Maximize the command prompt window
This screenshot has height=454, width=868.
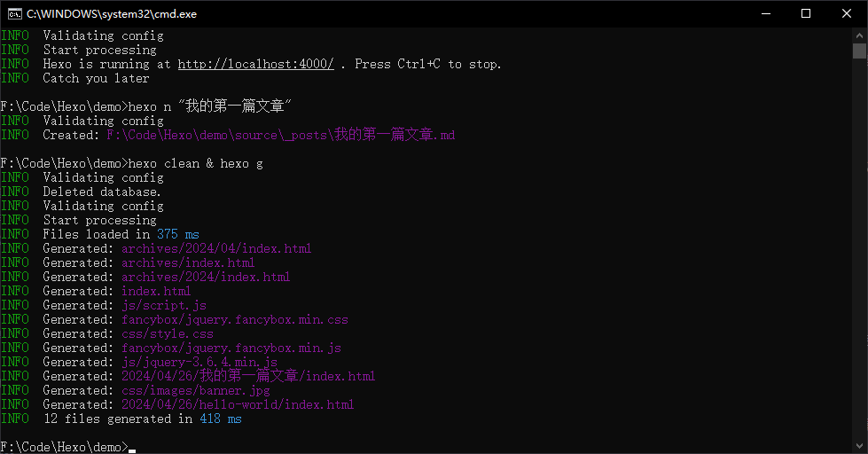click(805, 13)
